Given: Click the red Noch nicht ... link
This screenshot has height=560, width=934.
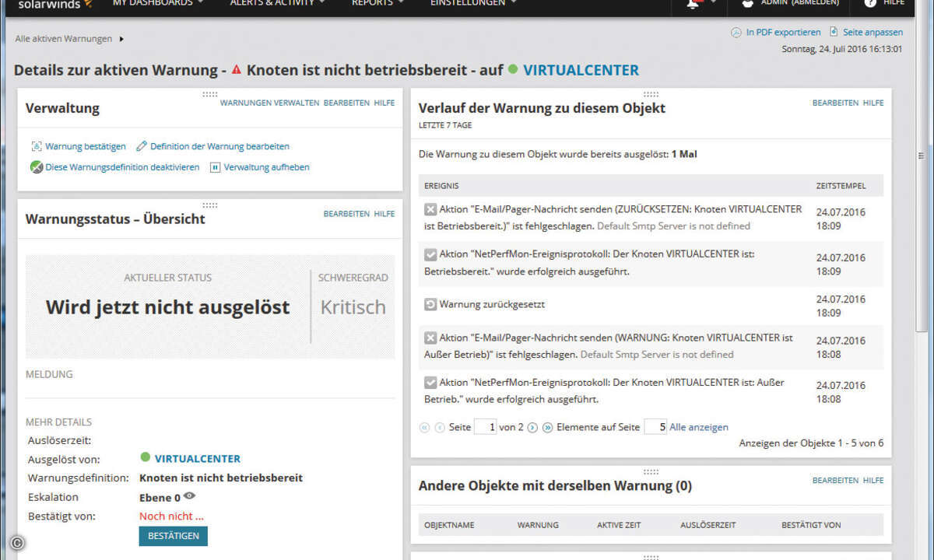Looking at the screenshot, I should point(171,516).
